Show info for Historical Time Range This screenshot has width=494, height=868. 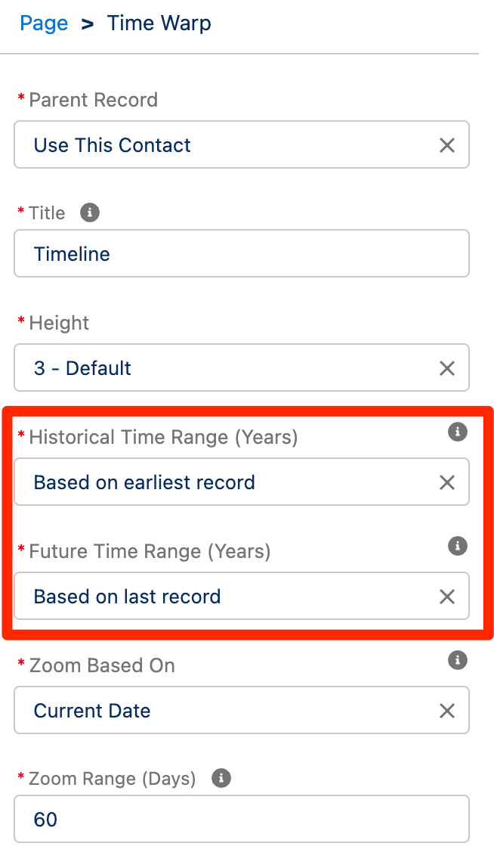click(457, 432)
